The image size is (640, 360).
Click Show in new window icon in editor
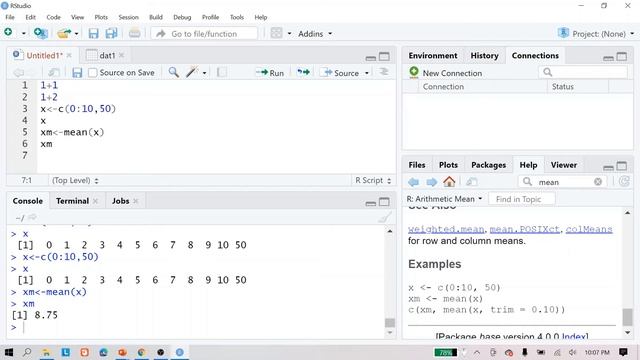[x=53, y=73]
